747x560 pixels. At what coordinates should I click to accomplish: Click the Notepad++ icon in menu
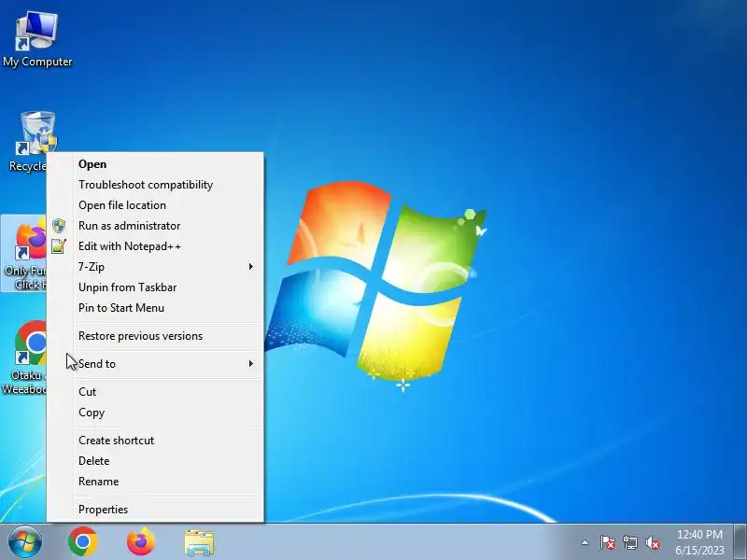[59, 246]
